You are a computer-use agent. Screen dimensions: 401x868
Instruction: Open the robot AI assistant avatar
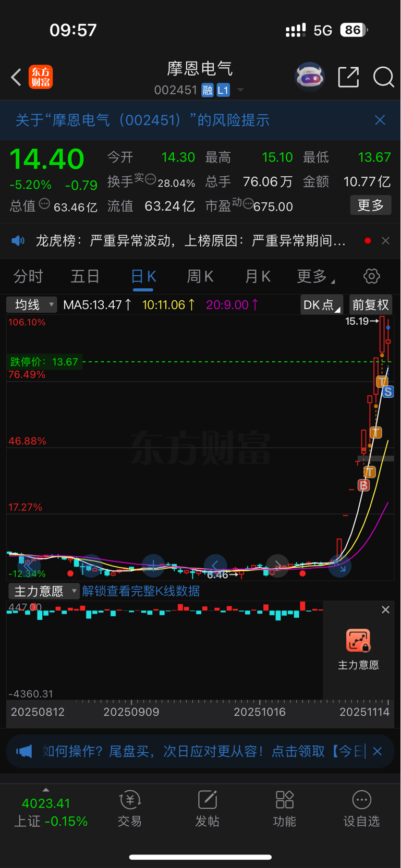pyautogui.click(x=310, y=77)
